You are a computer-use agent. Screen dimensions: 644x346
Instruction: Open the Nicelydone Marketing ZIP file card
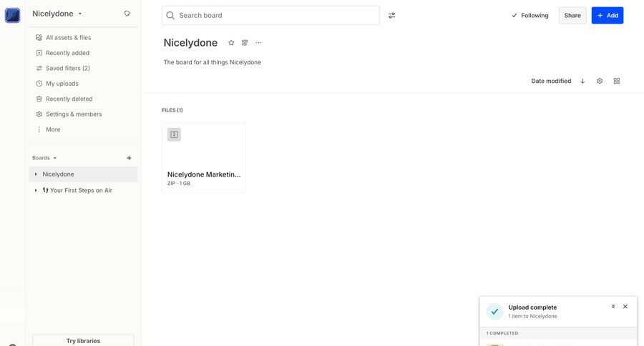point(204,157)
